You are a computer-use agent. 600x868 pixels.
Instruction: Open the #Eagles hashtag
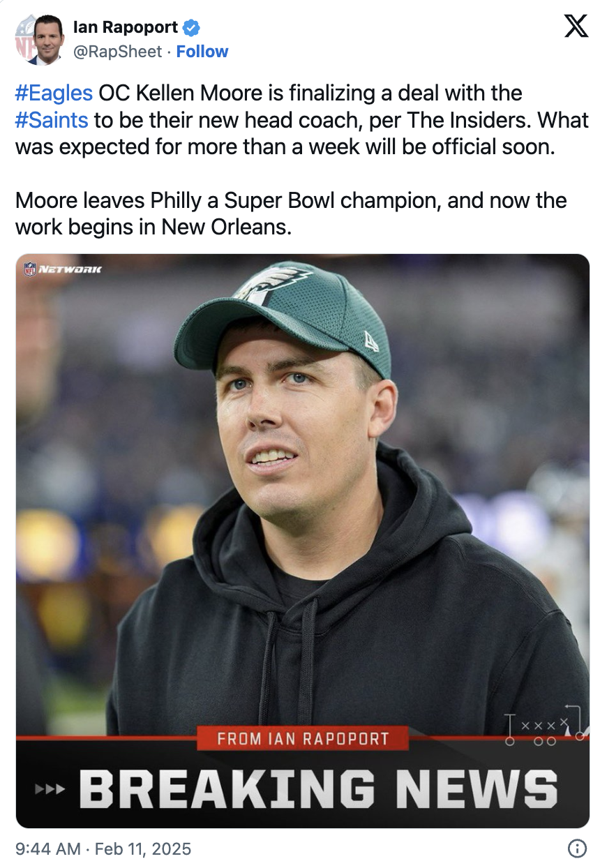(54, 93)
